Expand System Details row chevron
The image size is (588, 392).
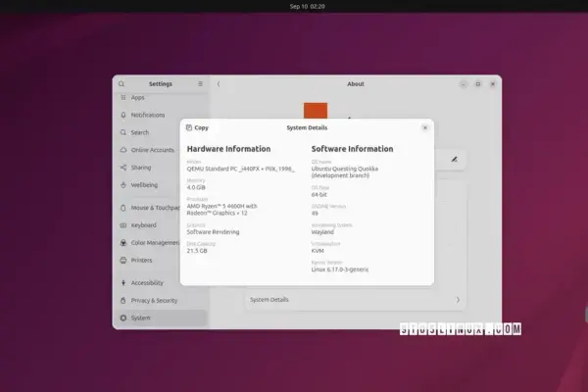click(458, 299)
